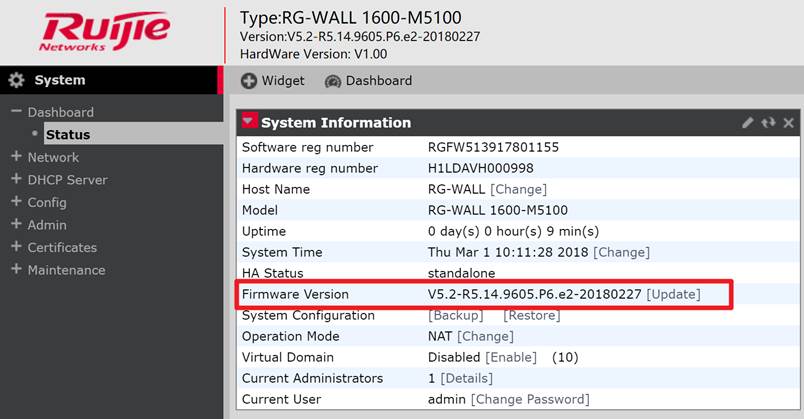
Task: Edit the System Information widget (pencil icon)
Action: pos(748,123)
